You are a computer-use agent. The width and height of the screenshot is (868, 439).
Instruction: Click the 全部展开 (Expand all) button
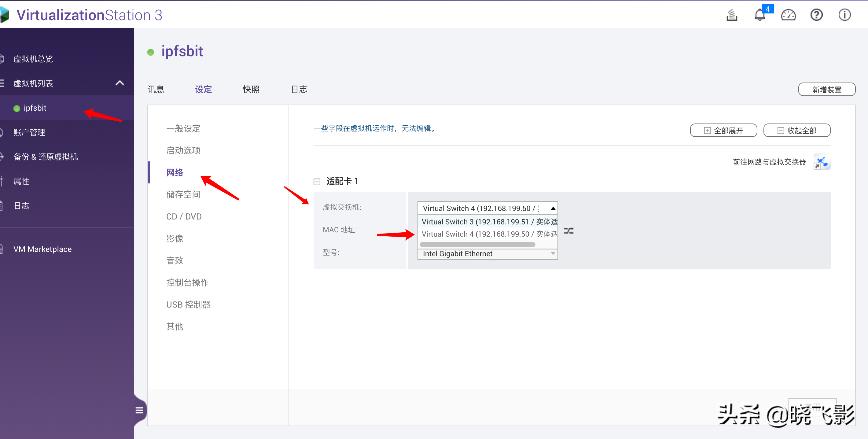(x=723, y=131)
